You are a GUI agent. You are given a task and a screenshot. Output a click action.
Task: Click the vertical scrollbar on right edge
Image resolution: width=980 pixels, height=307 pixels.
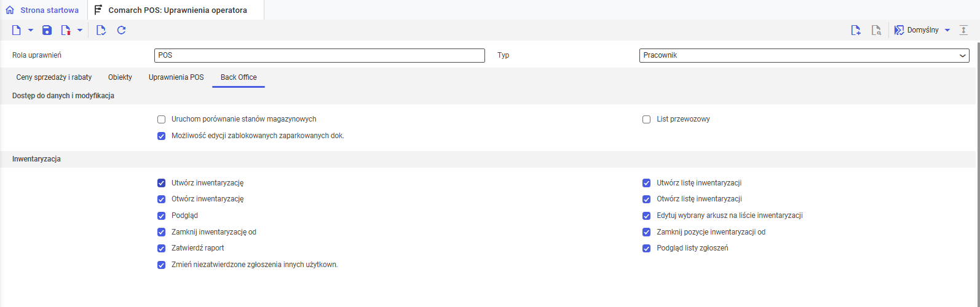(x=978, y=172)
